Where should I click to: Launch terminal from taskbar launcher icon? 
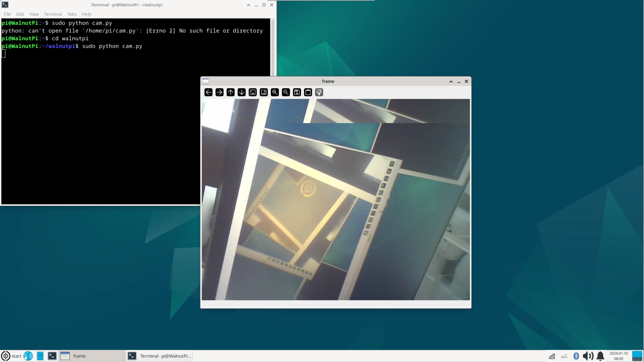[52, 356]
